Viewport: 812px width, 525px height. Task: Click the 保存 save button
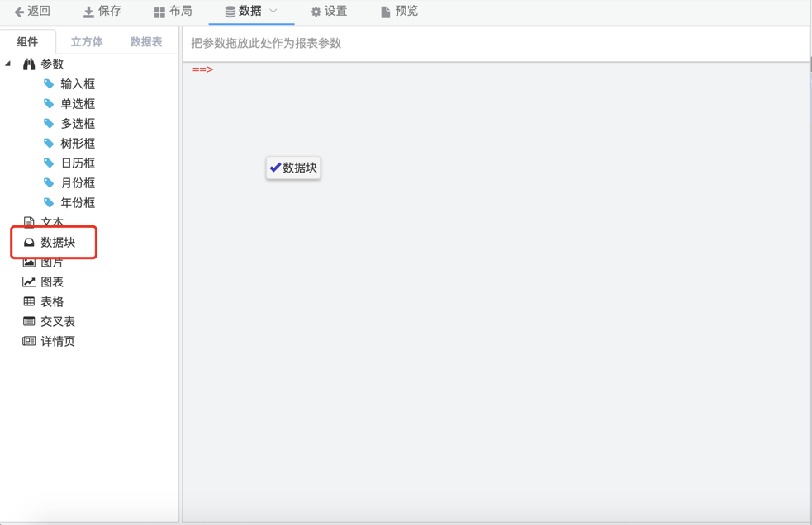[x=102, y=12]
